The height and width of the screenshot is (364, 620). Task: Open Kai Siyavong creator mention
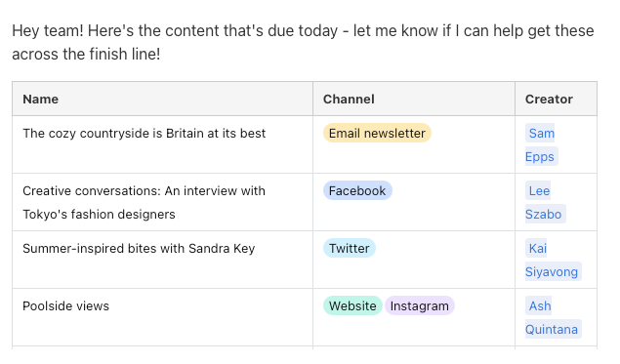pos(553,260)
